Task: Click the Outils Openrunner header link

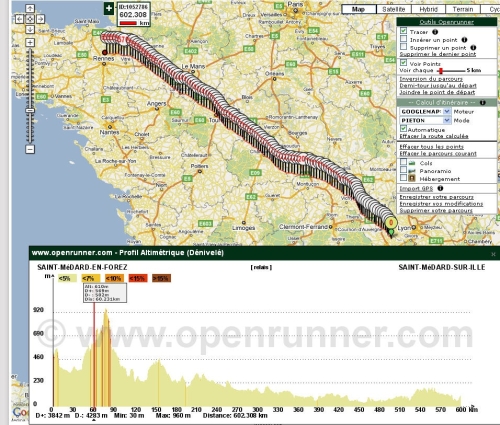Action: 446,22
